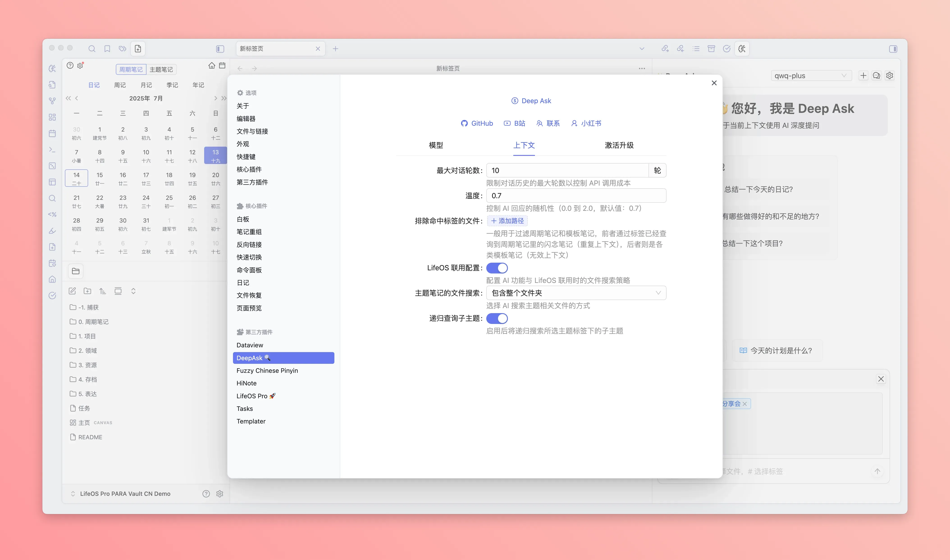
Task: Select 上下文 tab
Action: pos(524,145)
